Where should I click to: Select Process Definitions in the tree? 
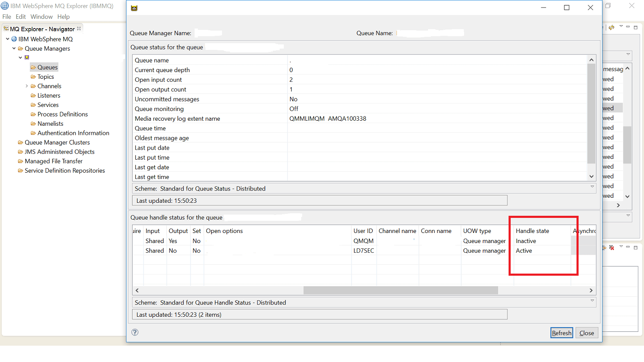pos(63,114)
